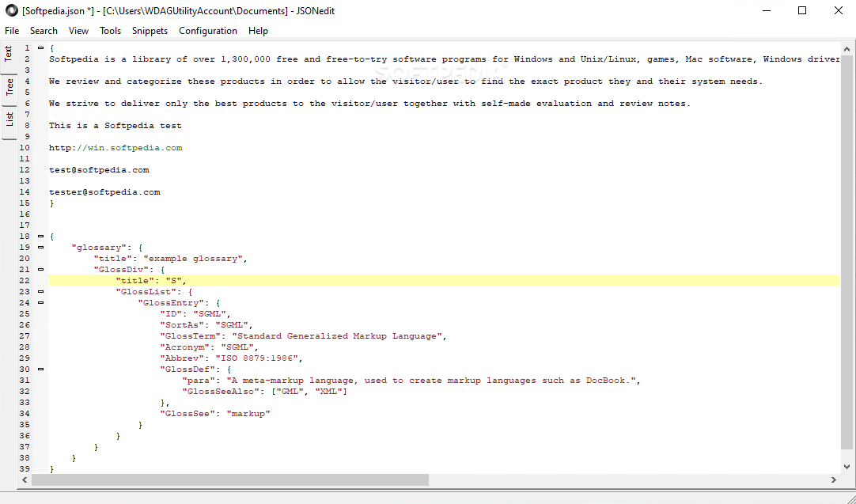Collapse the "GlossEntry" fold at line 24
Screen dimensions: 856x504
tap(40, 302)
